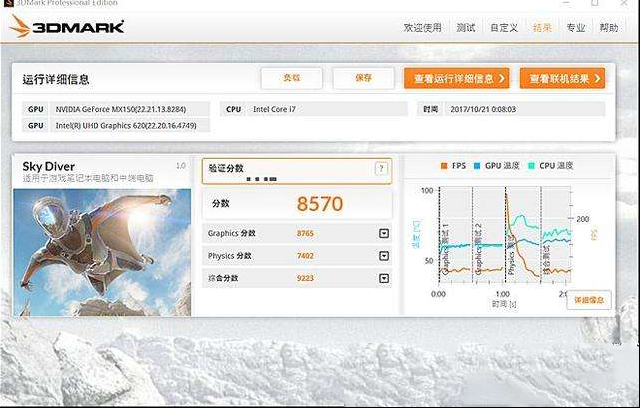Click the overall score 8570
The height and width of the screenshot is (408, 640).
(320, 204)
